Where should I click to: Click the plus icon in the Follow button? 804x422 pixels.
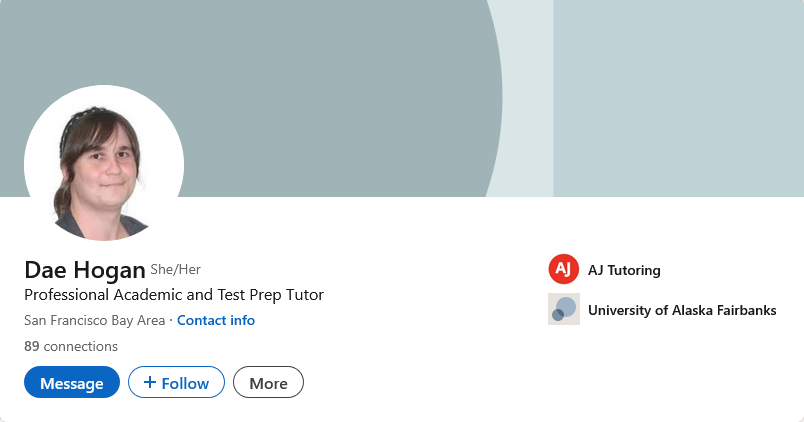[150, 382]
